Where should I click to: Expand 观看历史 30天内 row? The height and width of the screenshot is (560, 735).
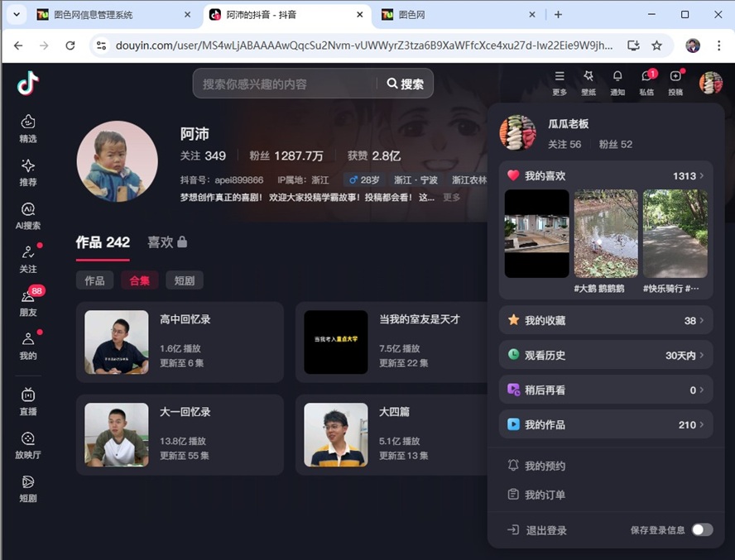click(x=605, y=355)
